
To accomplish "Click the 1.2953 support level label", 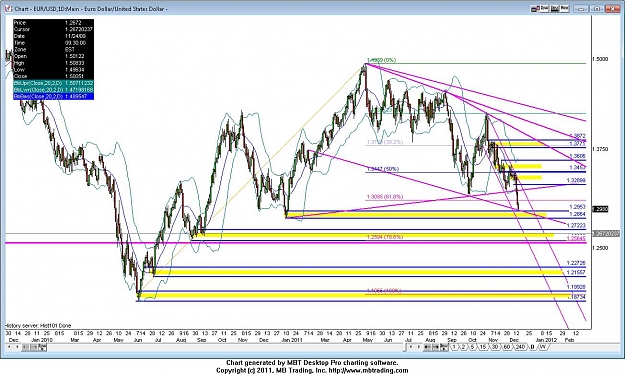I will 577,207.
